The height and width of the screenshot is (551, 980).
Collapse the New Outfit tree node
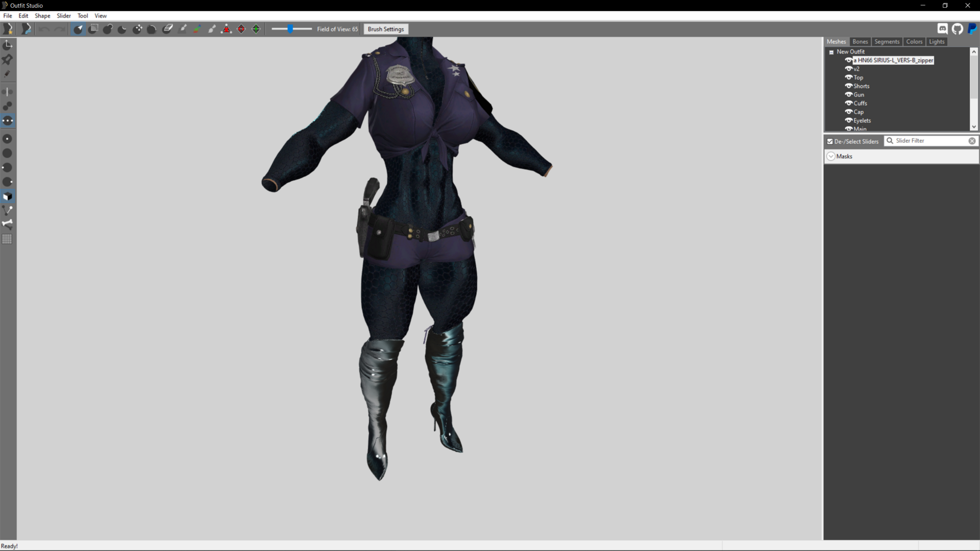pos(831,52)
